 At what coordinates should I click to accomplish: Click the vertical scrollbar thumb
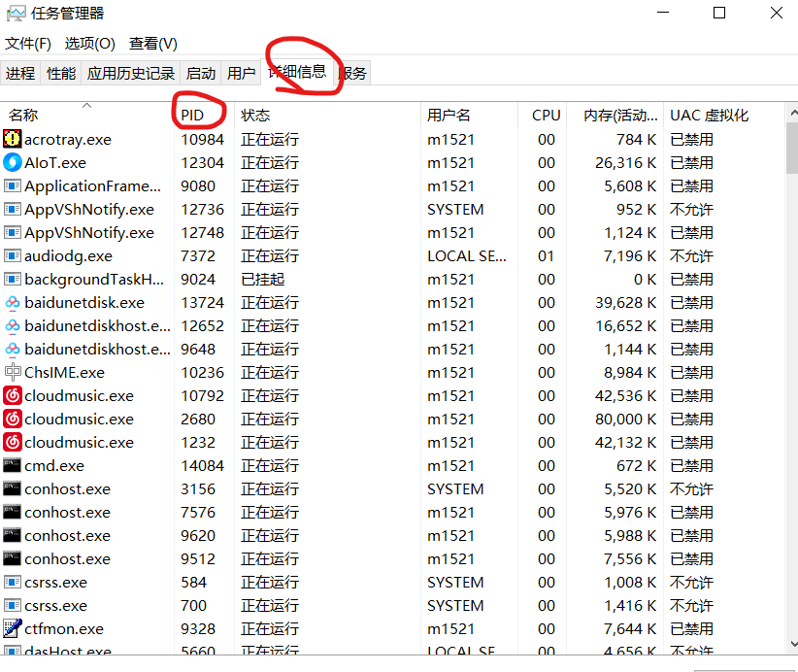792,149
